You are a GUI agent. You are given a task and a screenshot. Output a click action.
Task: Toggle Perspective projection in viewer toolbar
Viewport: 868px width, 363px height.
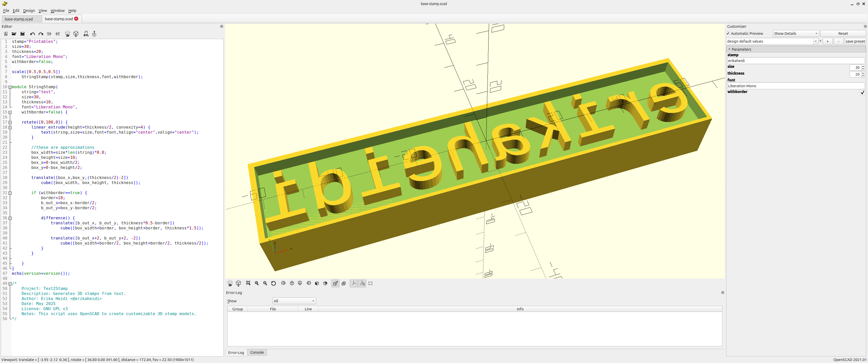335,283
